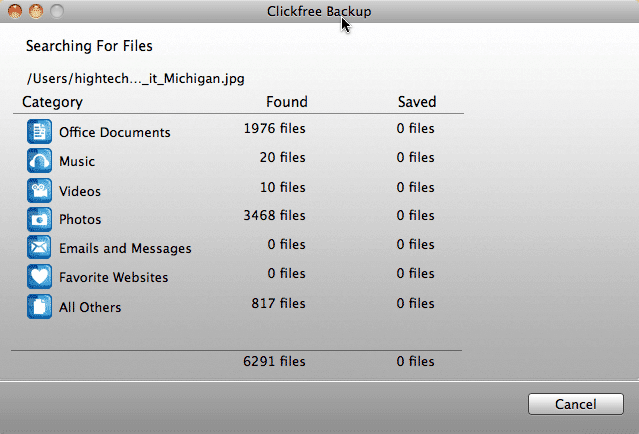Image resolution: width=639 pixels, height=434 pixels.
Task: Click the 1976 files Office Documents count
Action: (x=274, y=128)
